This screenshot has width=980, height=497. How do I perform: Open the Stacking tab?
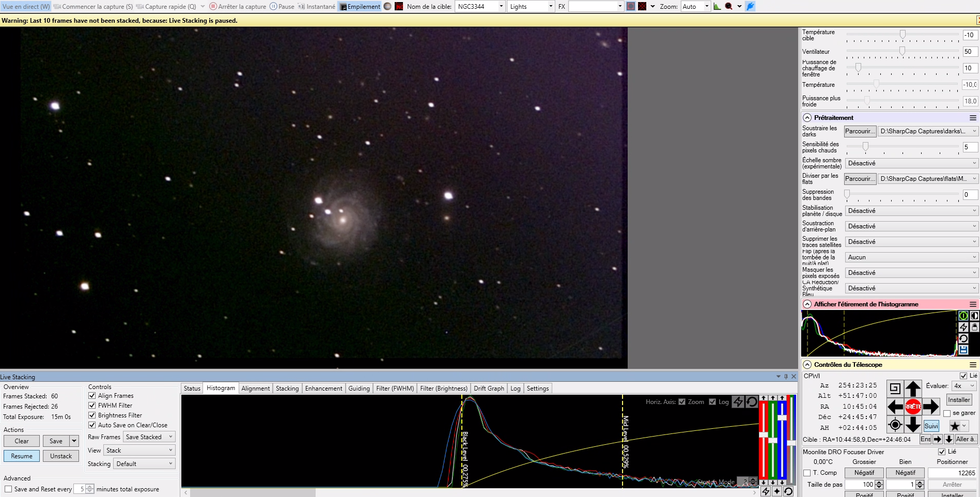tap(287, 389)
